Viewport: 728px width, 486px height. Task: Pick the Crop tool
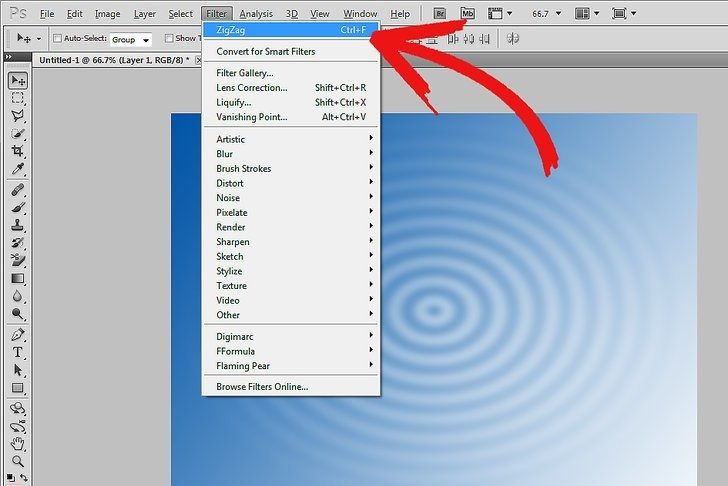click(18, 151)
